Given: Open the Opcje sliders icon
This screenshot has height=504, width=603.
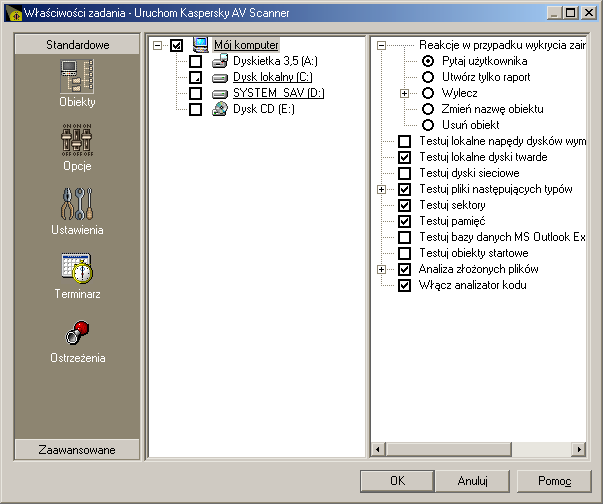Looking at the screenshot, I should click(x=77, y=140).
